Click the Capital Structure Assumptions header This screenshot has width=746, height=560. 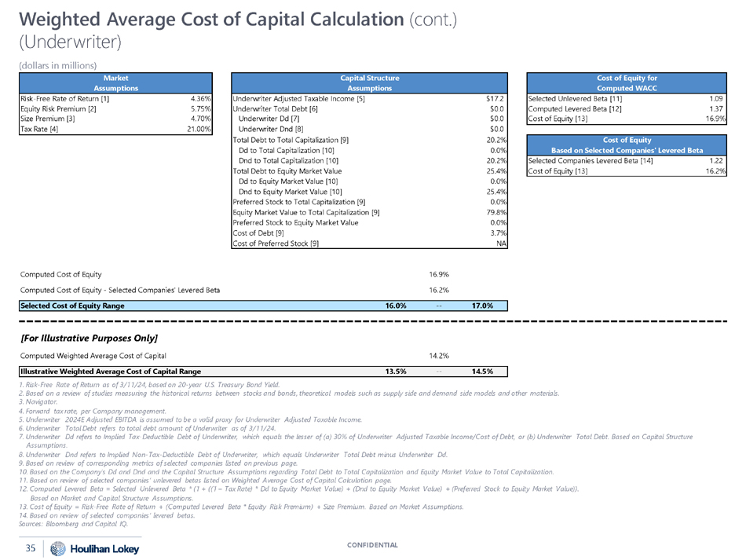click(x=369, y=83)
